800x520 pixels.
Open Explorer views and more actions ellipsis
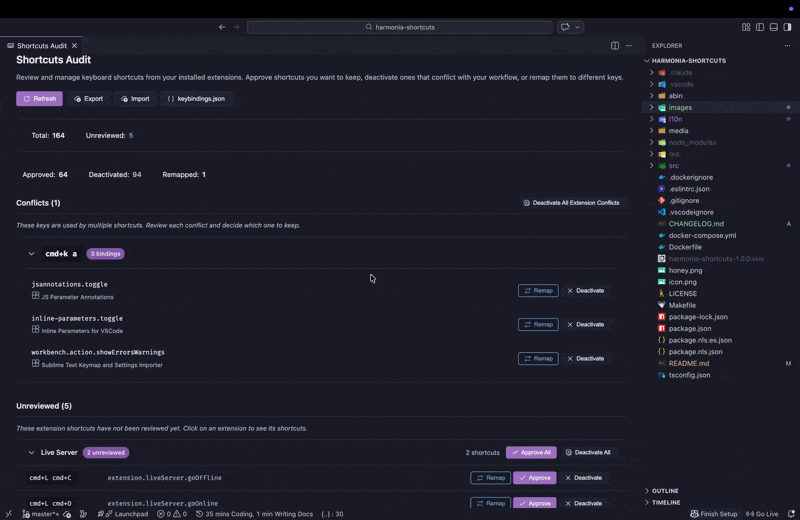[x=787, y=45]
